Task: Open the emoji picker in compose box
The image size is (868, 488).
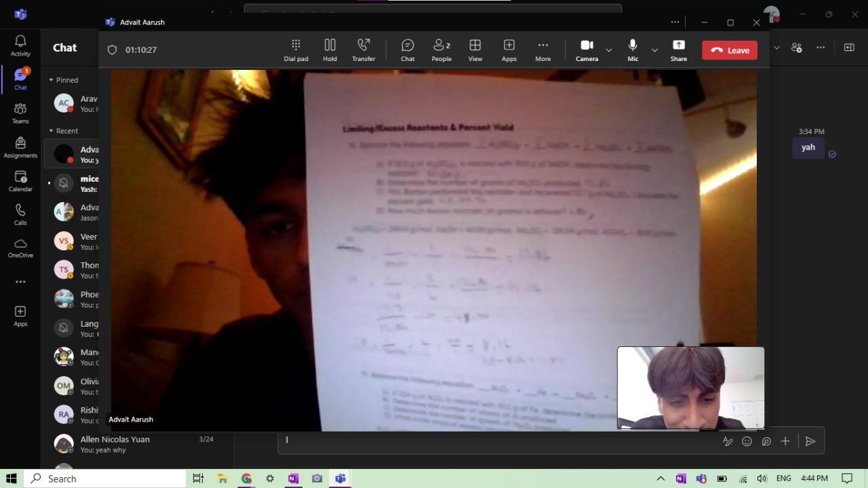Action: click(x=747, y=441)
